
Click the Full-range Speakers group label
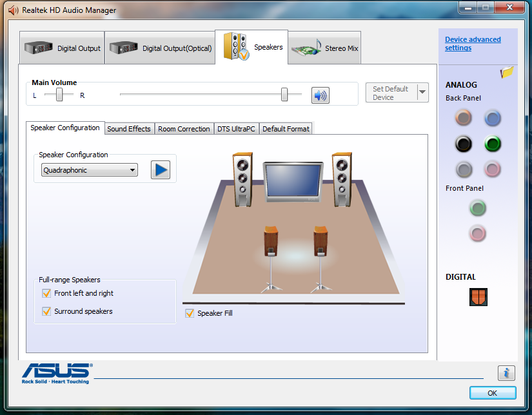(x=70, y=280)
